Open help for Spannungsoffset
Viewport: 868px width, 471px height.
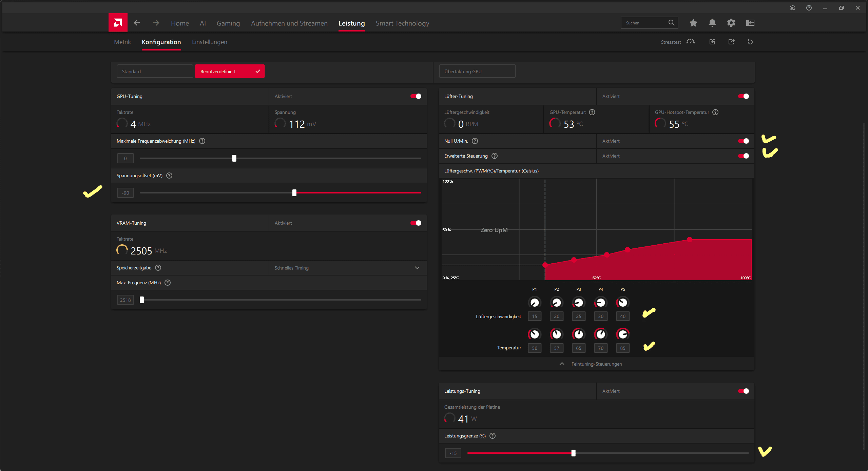click(169, 176)
